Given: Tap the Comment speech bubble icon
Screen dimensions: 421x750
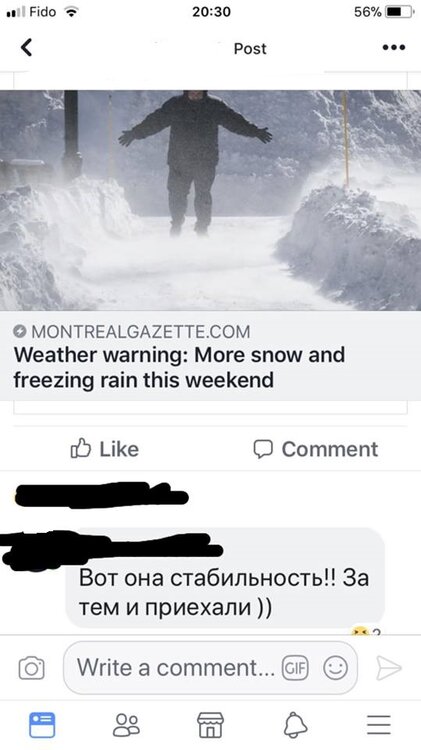Looking at the screenshot, I should click(263, 449).
